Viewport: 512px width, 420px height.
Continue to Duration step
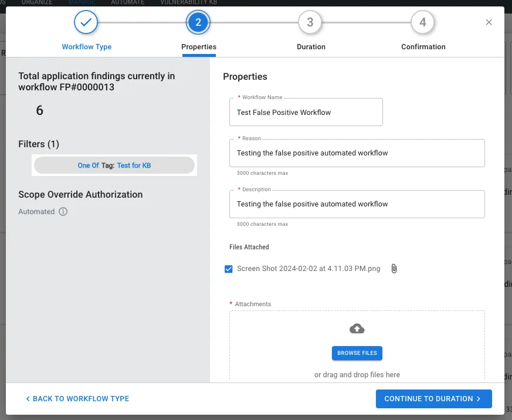433,399
